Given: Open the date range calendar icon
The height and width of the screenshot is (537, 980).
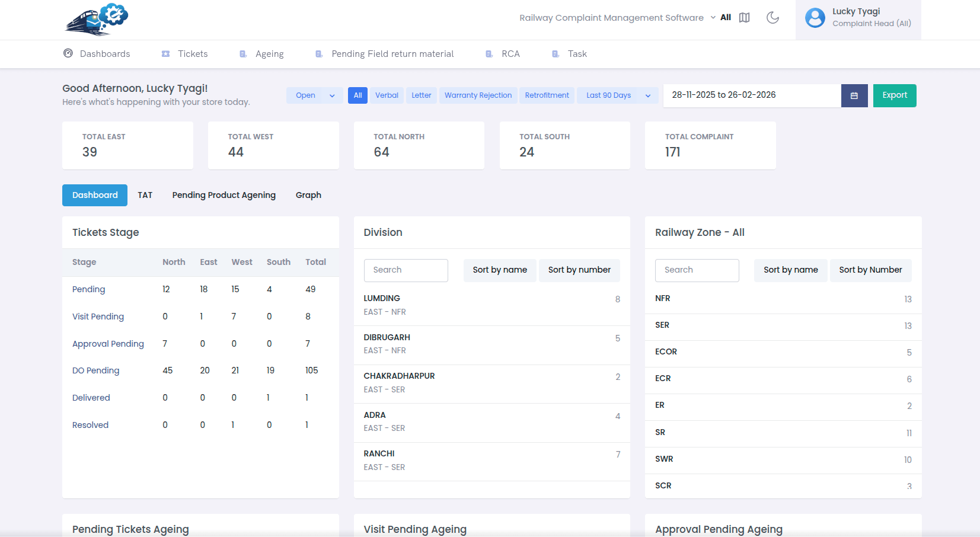Looking at the screenshot, I should click(x=854, y=95).
